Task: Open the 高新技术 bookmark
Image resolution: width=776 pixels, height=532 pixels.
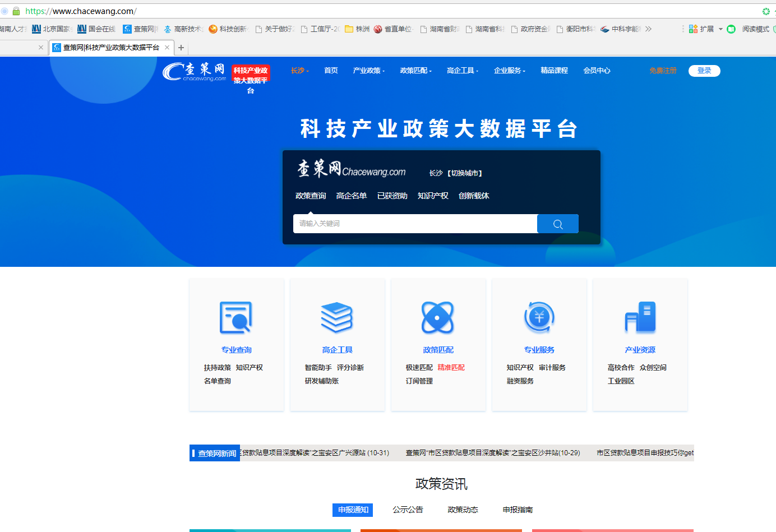Action: tap(184, 29)
